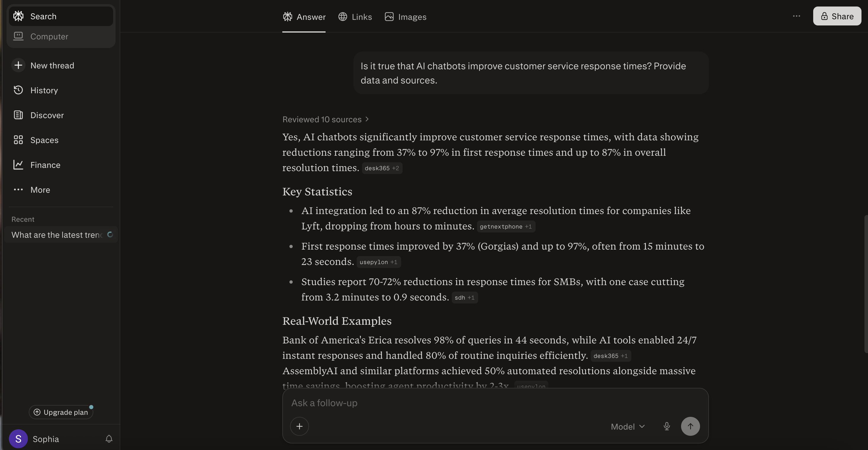Click the Upgrade plan button
868x450 pixels.
61,412
